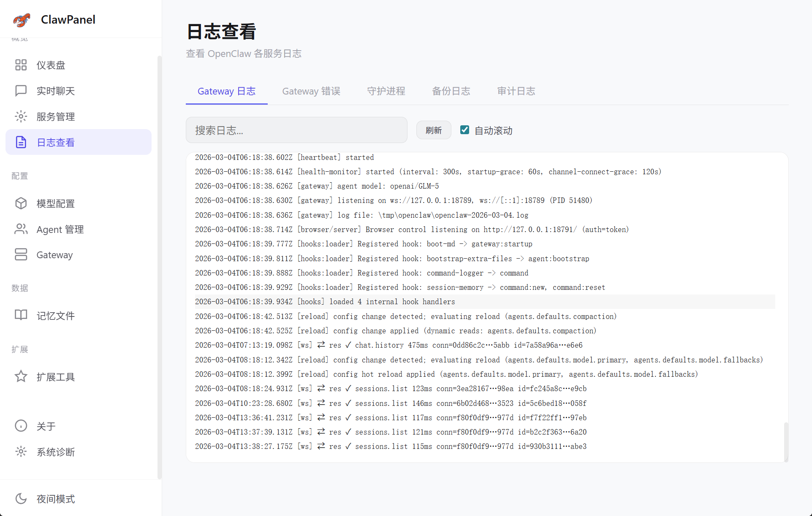Uncheck the 自动滚动 auto-scroll checkbox
Screen dimensions: 812x516
point(464,130)
